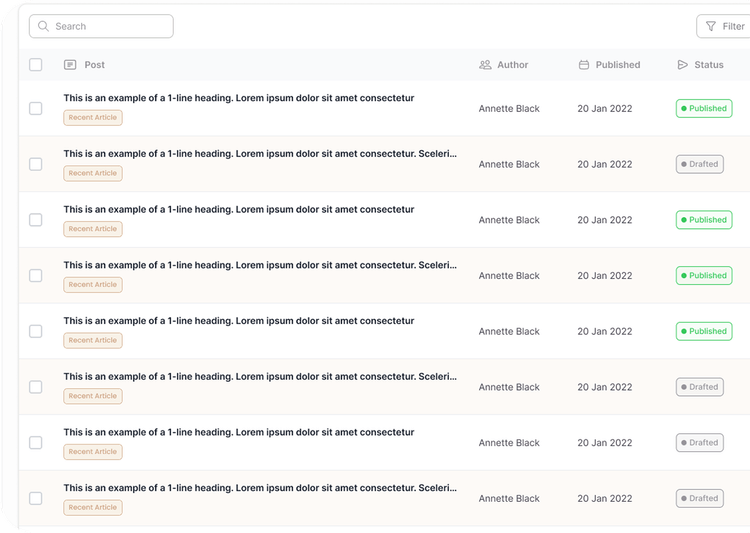Click the Status column send-arrow icon
Image resolution: width=750 pixels, height=533 pixels.
(x=683, y=65)
